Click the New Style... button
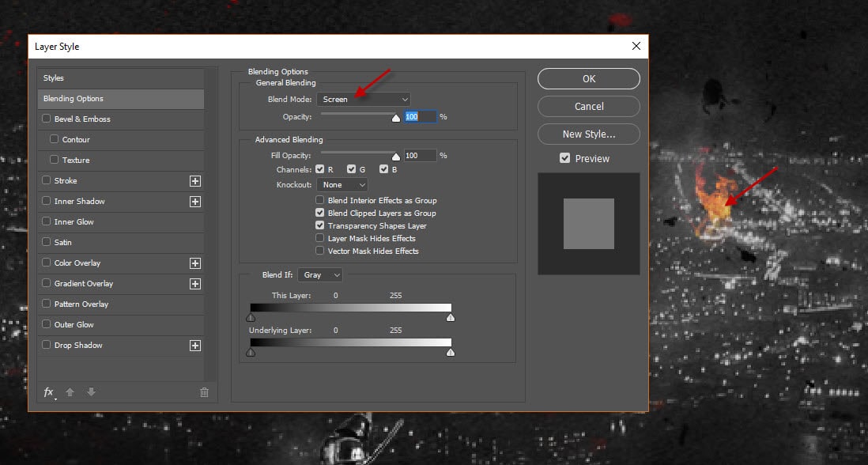 588,134
